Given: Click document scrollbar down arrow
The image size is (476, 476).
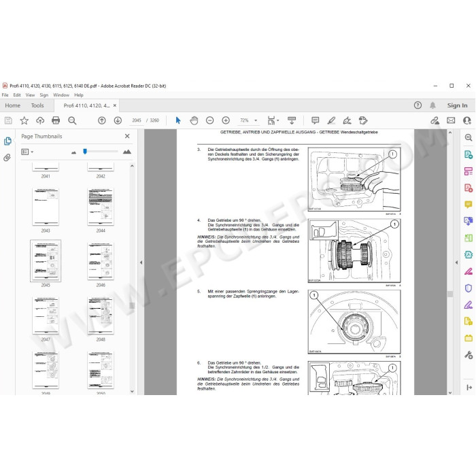Looking at the screenshot, I should 450,392.
